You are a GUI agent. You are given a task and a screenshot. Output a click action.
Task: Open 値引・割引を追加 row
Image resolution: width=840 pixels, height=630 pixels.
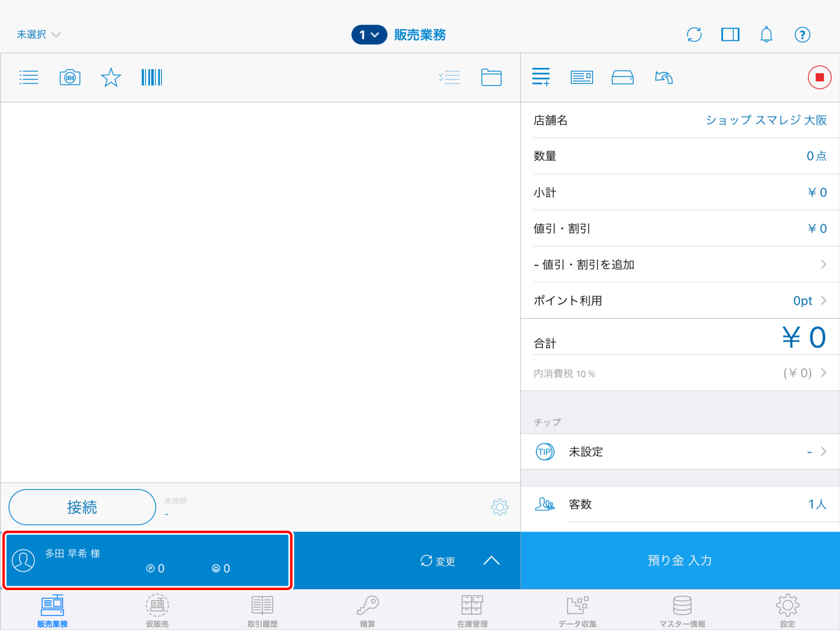(680, 265)
